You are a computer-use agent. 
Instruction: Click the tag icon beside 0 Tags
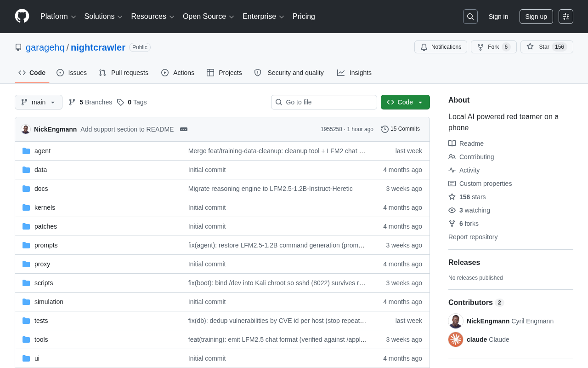(x=120, y=102)
